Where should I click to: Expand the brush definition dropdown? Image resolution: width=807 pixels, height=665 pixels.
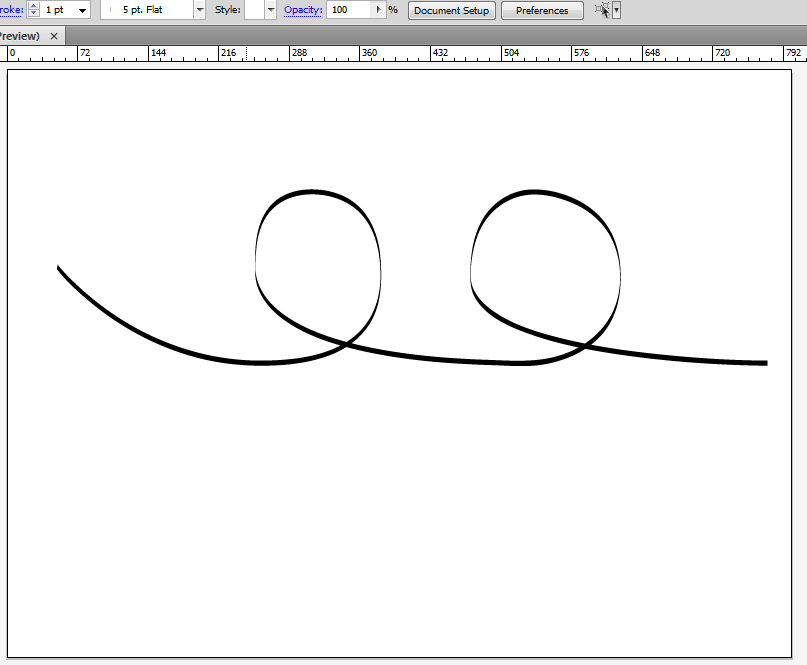click(x=200, y=10)
